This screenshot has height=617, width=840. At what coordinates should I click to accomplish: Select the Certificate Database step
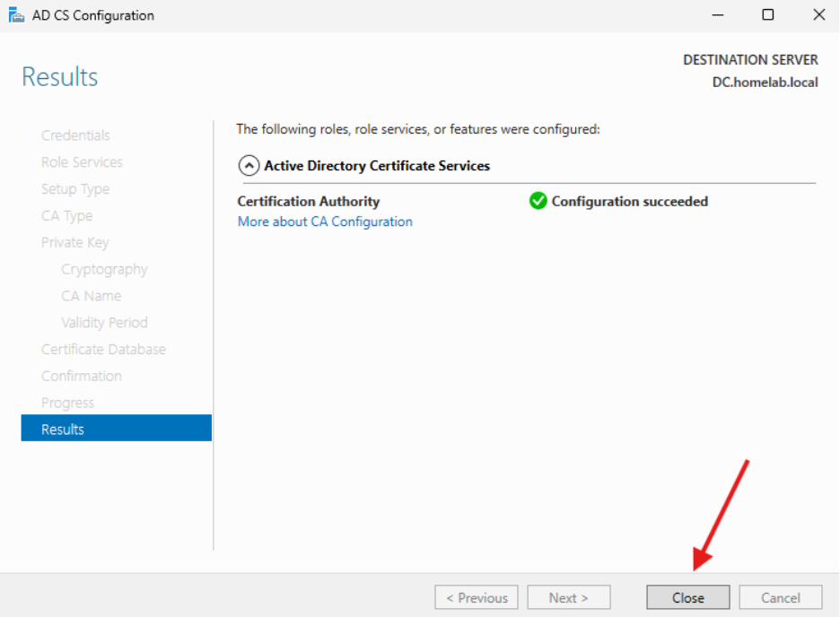click(103, 349)
